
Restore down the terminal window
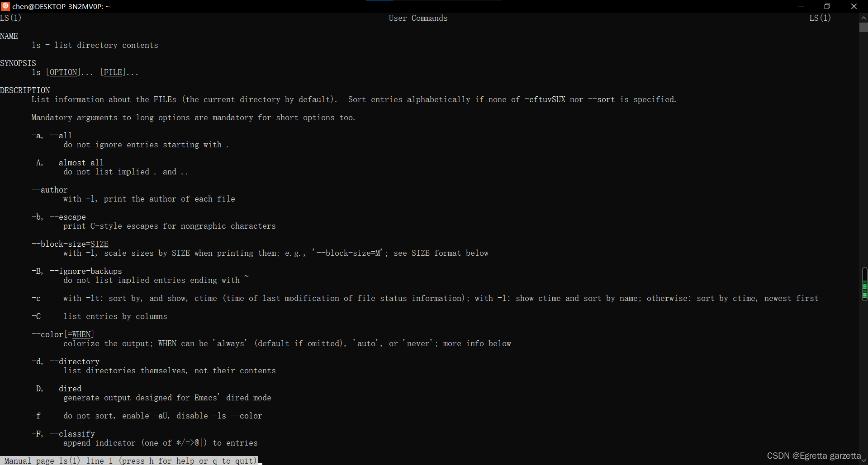[827, 6]
